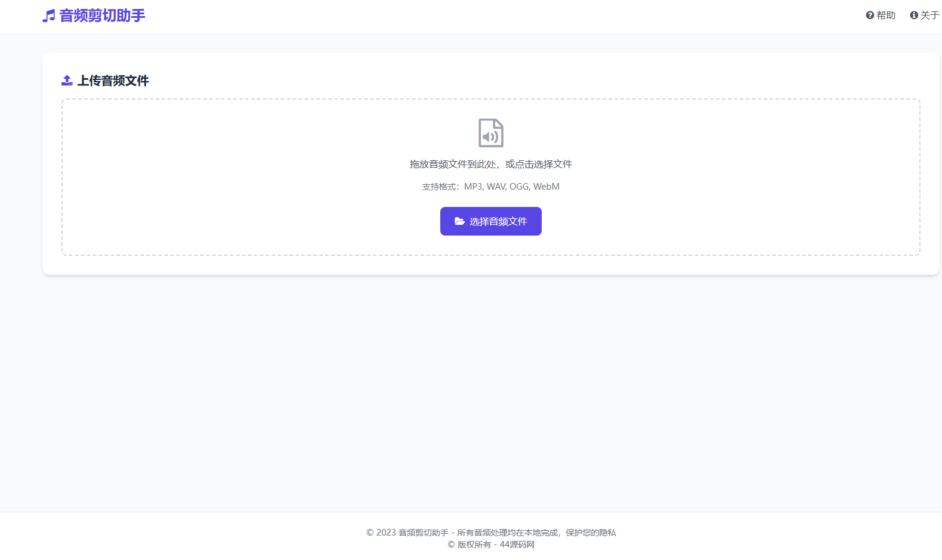Click the 保护您的隐私 footer notice

point(591,533)
